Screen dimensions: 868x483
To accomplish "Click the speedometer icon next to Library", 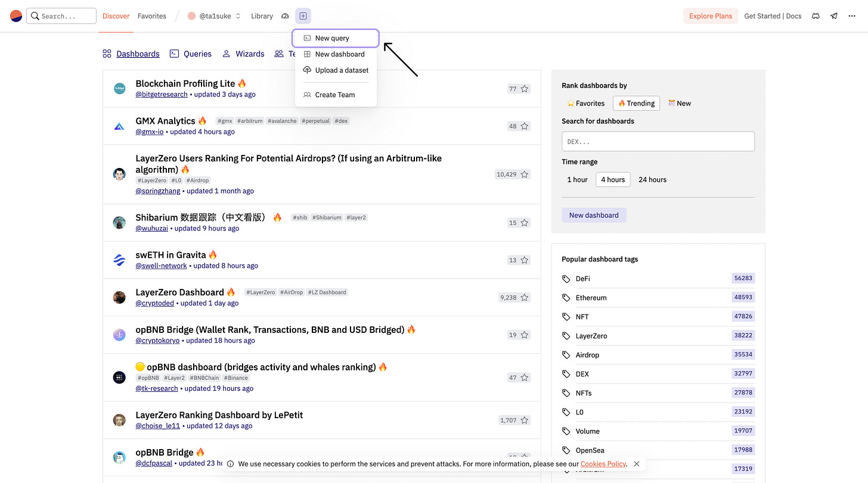I will [285, 16].
